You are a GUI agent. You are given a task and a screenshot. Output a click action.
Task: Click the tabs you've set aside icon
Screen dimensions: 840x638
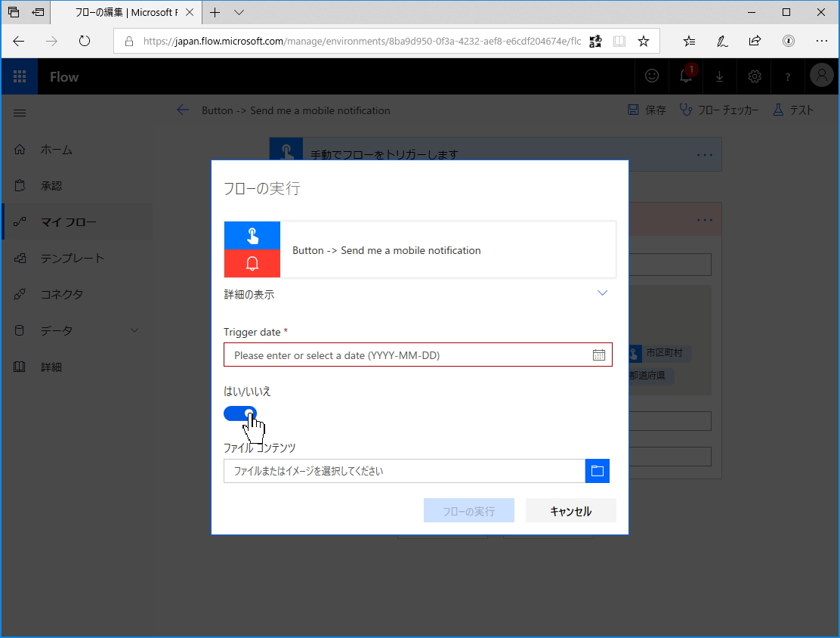click(x=14, y=12)
